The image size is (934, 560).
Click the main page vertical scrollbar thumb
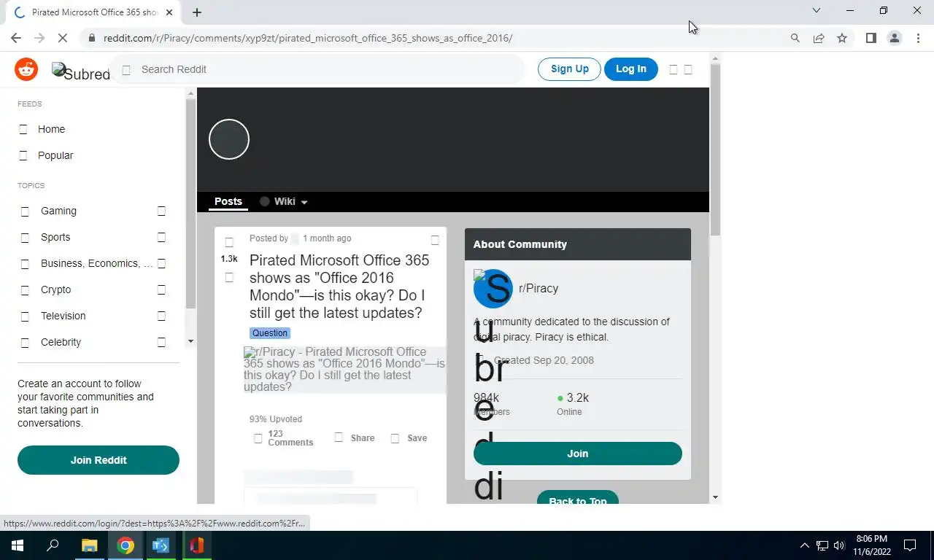[715, 149]
